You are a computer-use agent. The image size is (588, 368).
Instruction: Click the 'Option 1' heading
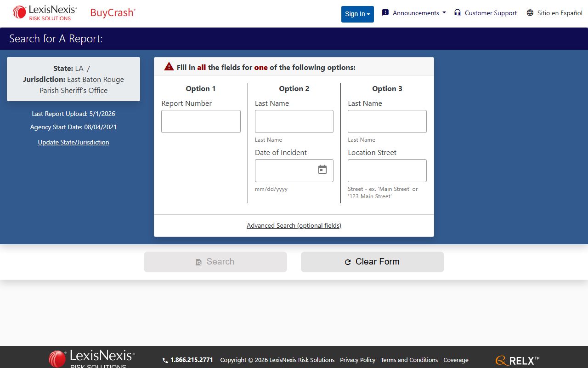tap(201, 89)
